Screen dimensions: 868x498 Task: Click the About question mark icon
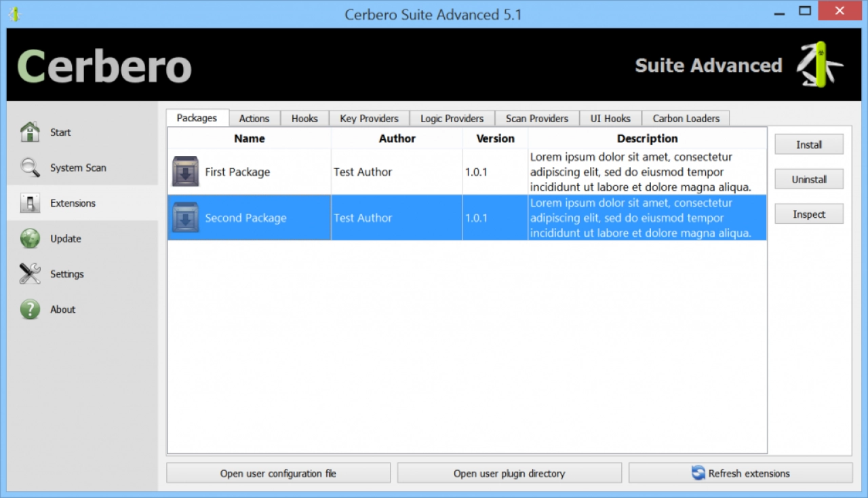pyautogui.click(x=30, y=309)
